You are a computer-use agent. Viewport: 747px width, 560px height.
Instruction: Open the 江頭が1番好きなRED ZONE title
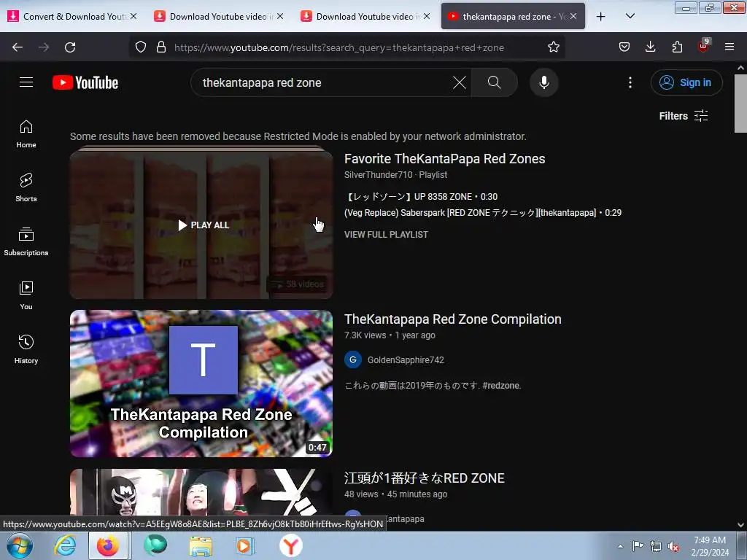tap(424, 478)
